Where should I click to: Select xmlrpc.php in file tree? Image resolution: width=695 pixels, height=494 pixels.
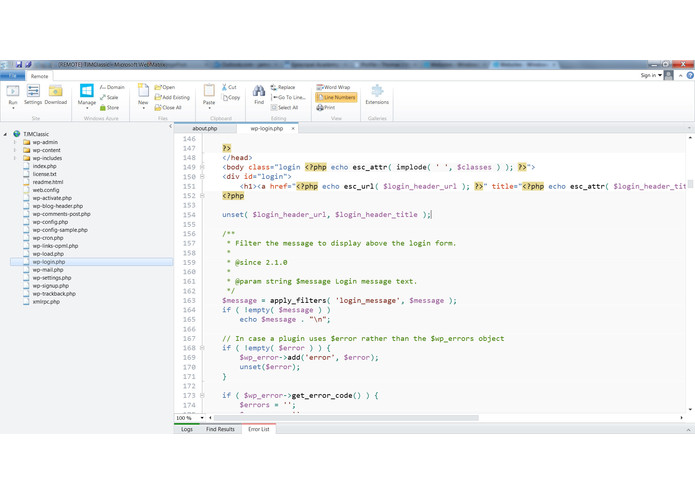pos(46,302)
